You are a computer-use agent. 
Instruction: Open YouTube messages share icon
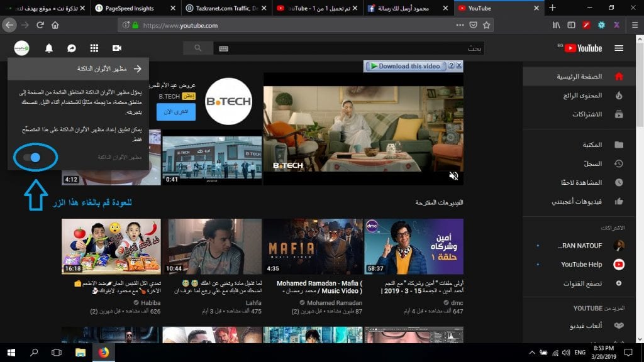coord(72,48)
